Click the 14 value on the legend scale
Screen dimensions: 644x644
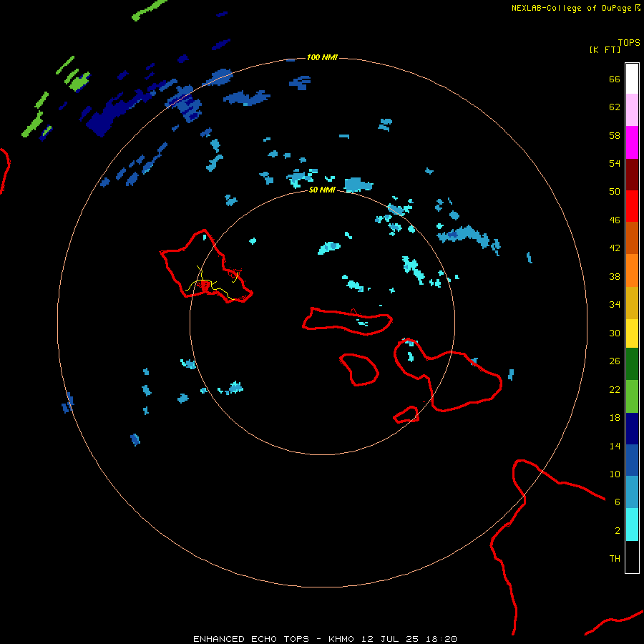(x=615, y=446)
